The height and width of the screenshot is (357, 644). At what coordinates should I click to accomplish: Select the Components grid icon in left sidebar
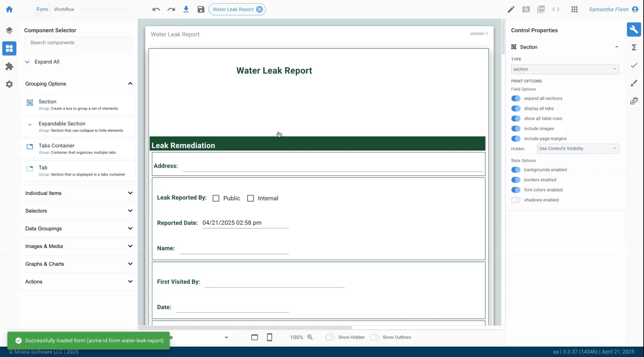pyautogui.click(x=9, y=48)
